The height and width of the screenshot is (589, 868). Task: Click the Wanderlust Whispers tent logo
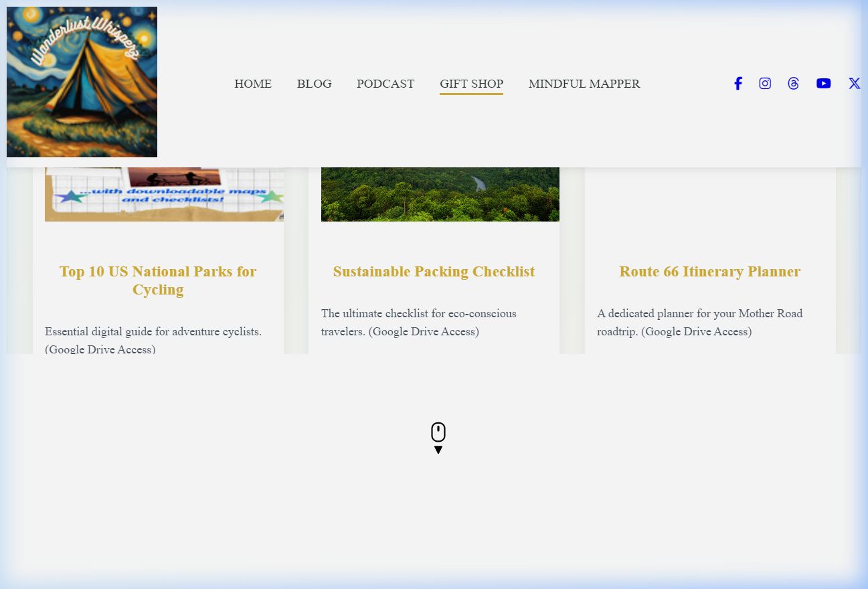point(82,82)
